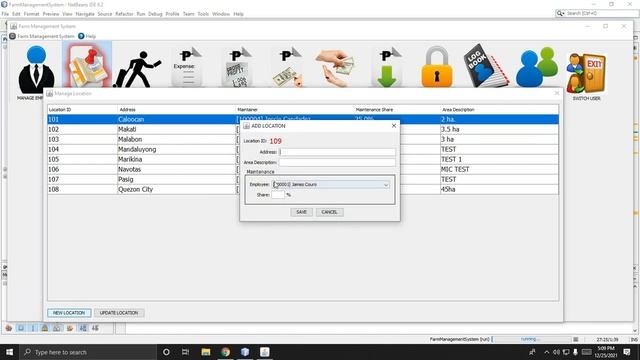Open the NetBeans File menu
640x360 pixels.
pyautogui.click(x=5, y=14)
